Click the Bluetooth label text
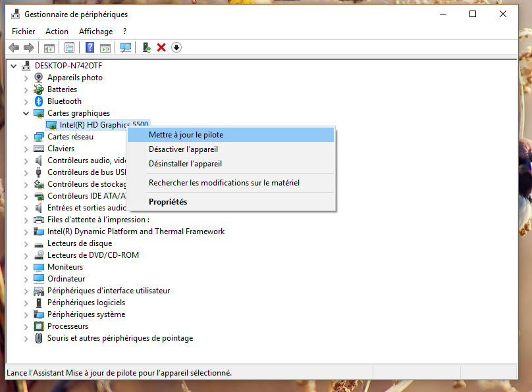Viewport: 532px width, 392px height. [65, 101]
